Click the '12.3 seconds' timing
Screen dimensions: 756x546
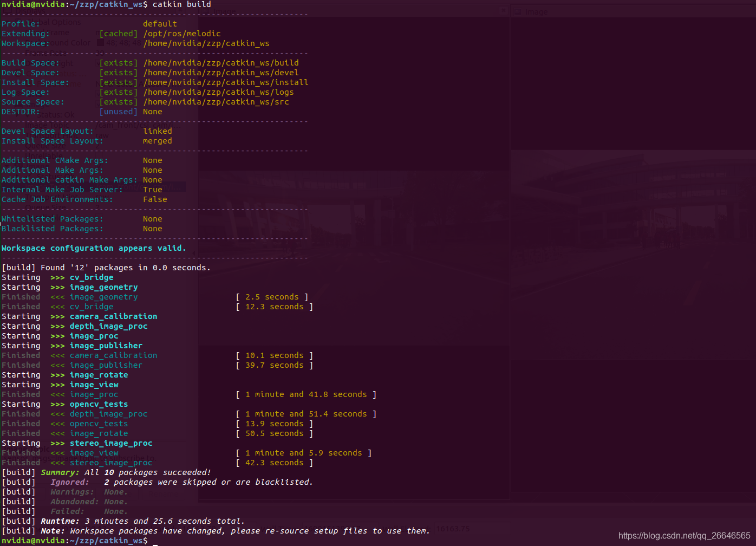tap(275, 307)
